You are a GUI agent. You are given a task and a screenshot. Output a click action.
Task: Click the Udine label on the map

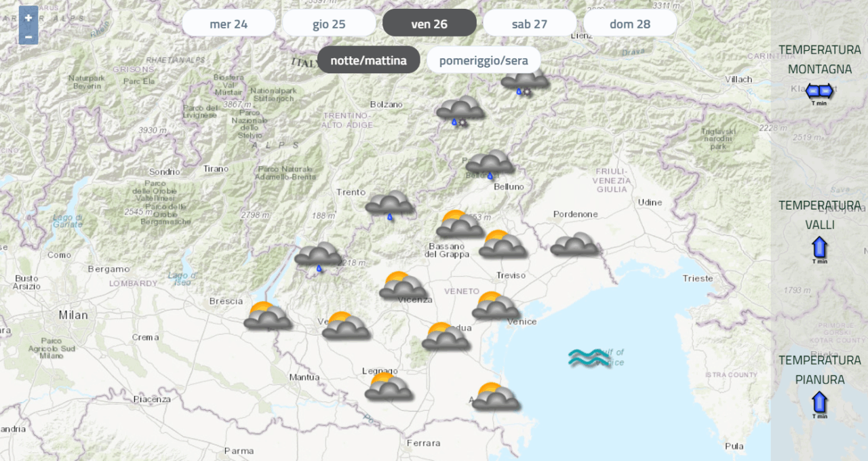[x=650, y=202]
